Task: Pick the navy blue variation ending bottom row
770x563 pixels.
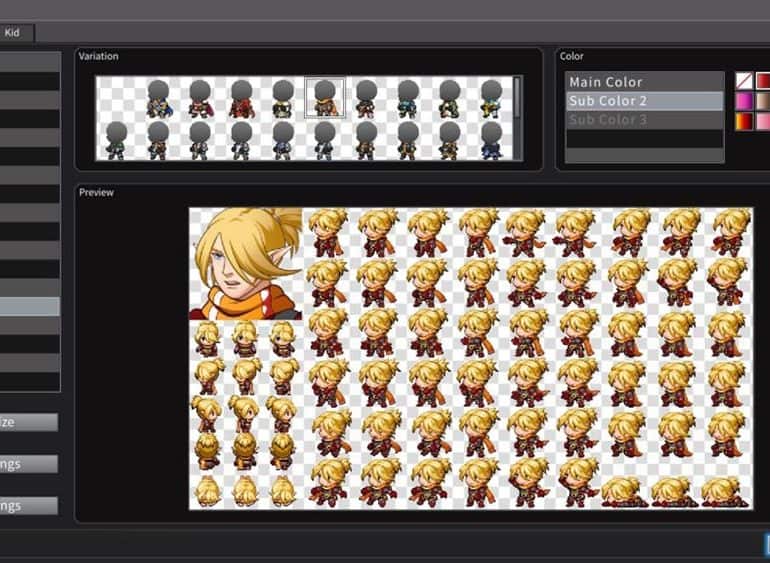Action: point(491,140)
